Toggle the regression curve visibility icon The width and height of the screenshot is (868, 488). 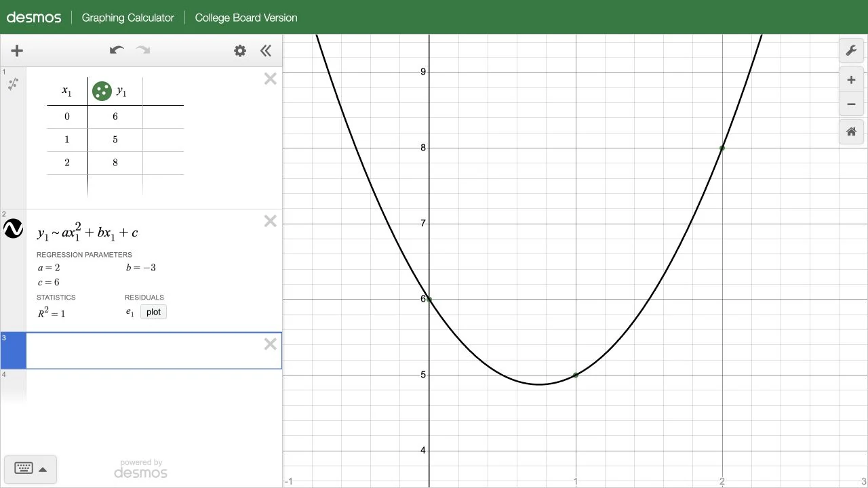[x=14, y=229]
